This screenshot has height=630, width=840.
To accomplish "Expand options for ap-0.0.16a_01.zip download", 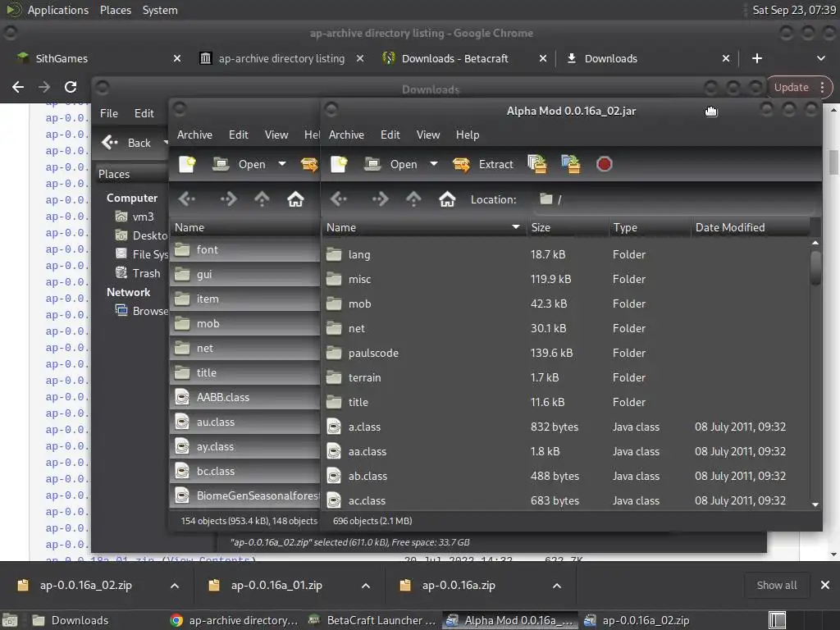I will 366,586.
